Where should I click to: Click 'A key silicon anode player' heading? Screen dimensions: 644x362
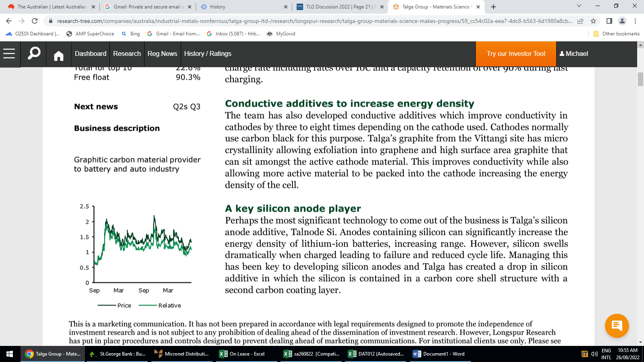[x=293, y=208]
